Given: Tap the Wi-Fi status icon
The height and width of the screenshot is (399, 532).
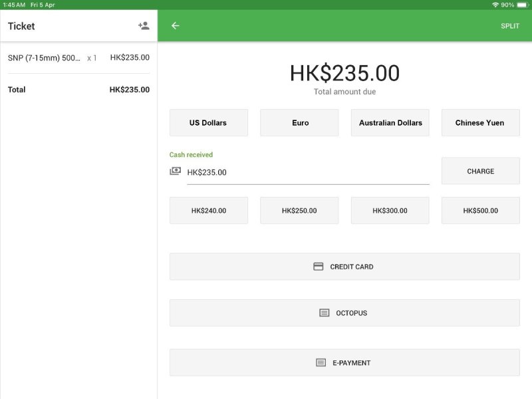Looking at the screenshot, I should point(495,5).
